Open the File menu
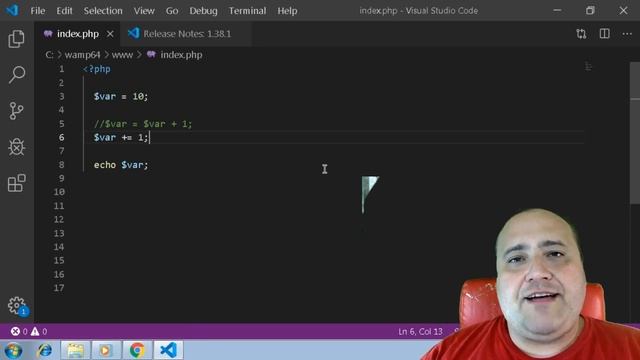Viewport: 640px width, 360px height. [x=38, y=11]
